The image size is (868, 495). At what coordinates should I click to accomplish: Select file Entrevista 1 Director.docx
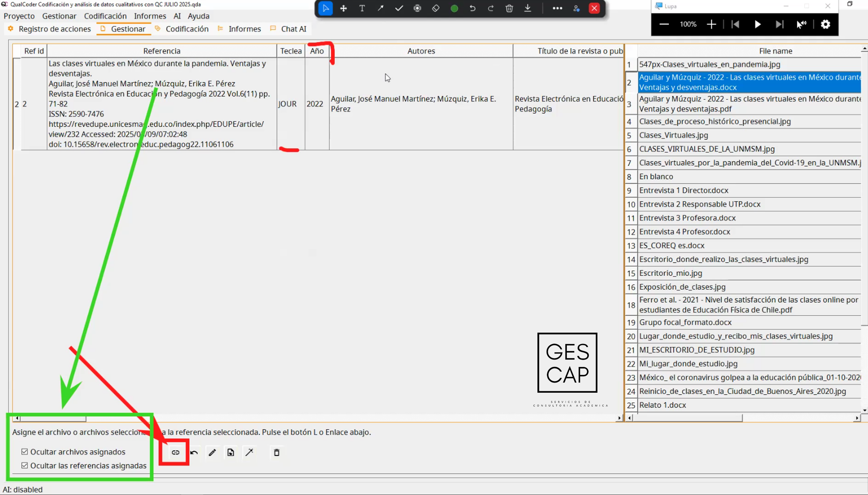pyautogui.click(x=749, y=190)
